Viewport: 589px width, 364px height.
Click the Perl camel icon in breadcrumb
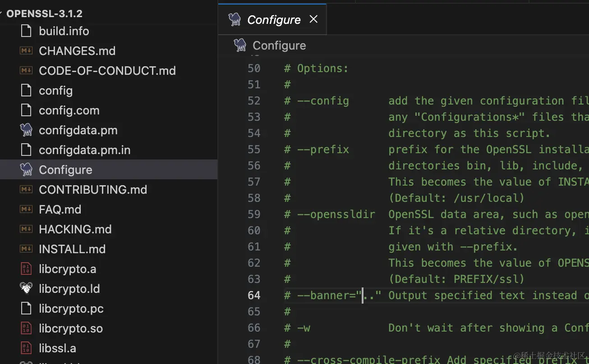coord(240,45)
